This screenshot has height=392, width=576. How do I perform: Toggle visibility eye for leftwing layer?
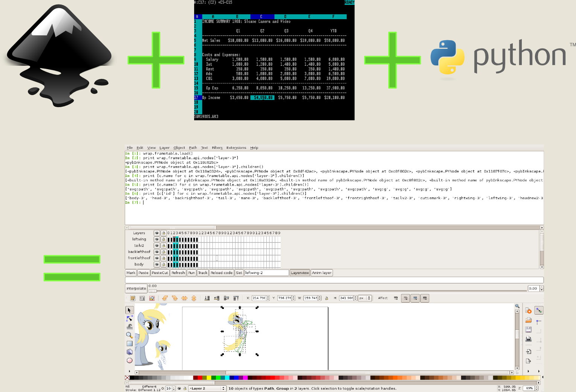tap(157, 239)
